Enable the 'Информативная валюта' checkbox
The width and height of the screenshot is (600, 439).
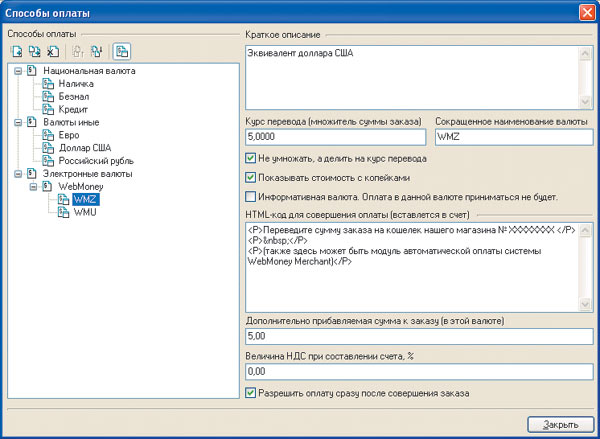[250, 197]
